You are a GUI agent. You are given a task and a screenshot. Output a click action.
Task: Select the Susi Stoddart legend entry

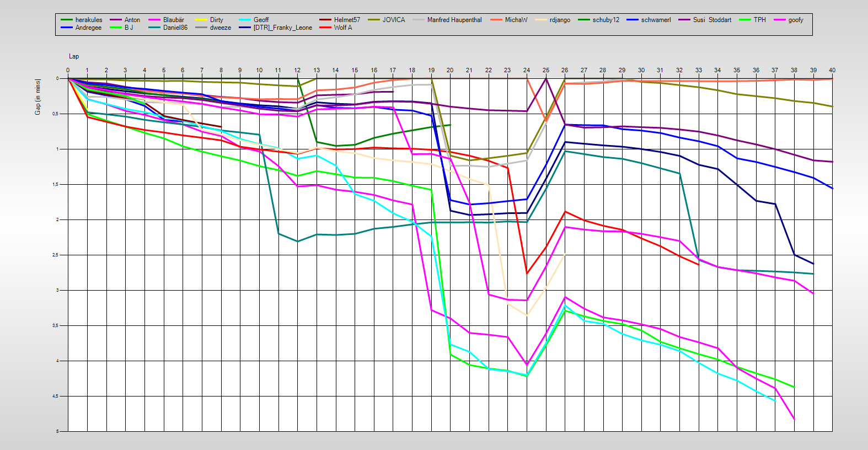click(x=712, y=20)
